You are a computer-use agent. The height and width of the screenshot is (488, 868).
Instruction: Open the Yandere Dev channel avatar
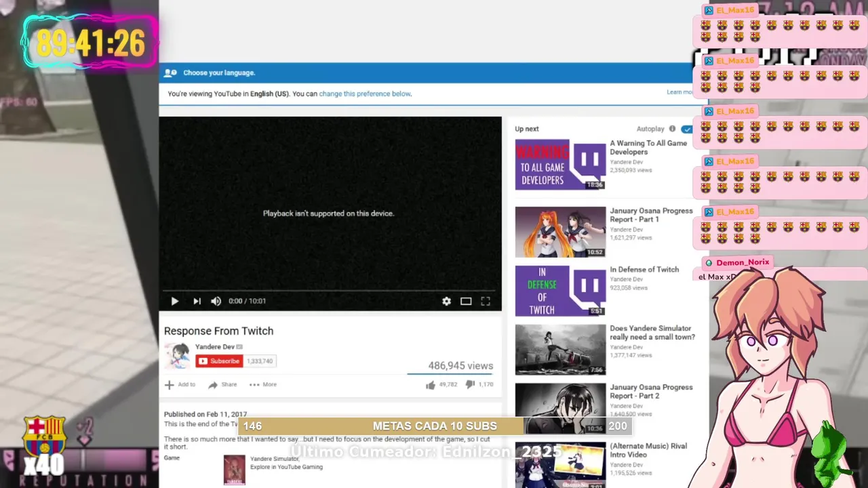178,355
